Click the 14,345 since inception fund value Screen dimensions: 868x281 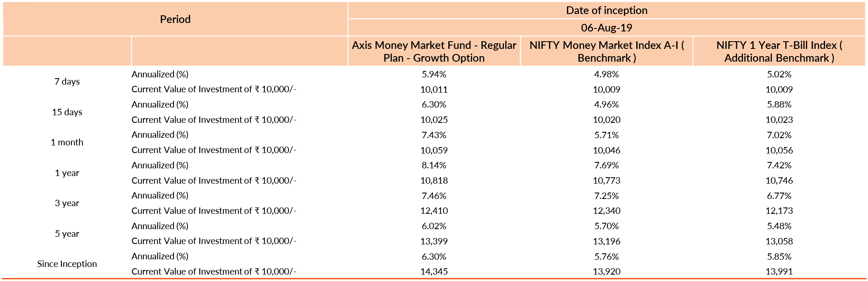click(x=434, y=272)
